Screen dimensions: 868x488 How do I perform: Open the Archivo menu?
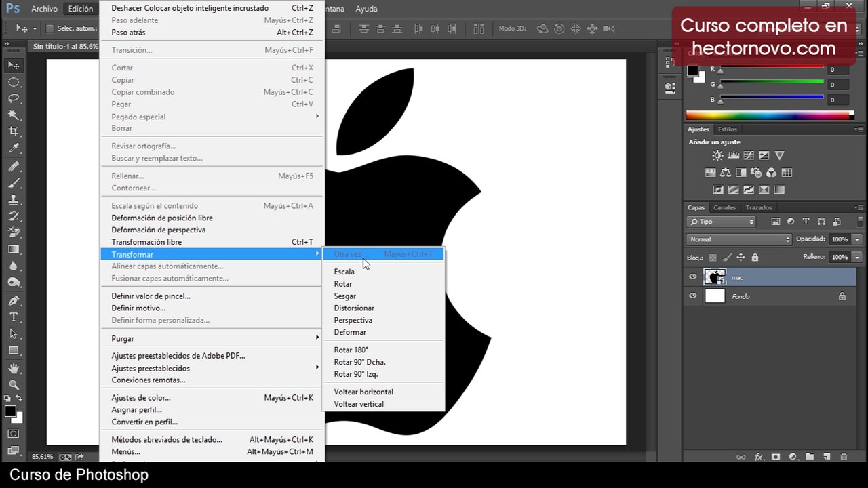(45, 9)
